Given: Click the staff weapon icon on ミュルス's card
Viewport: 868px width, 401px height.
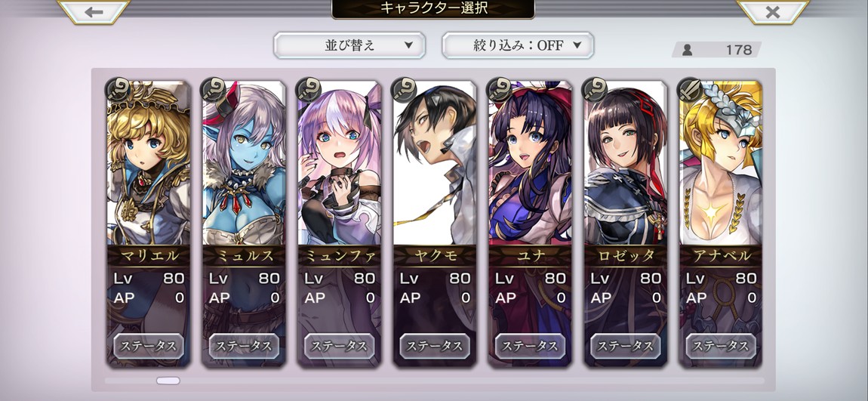Looking at the screenshot, I should tap(213, 90).
